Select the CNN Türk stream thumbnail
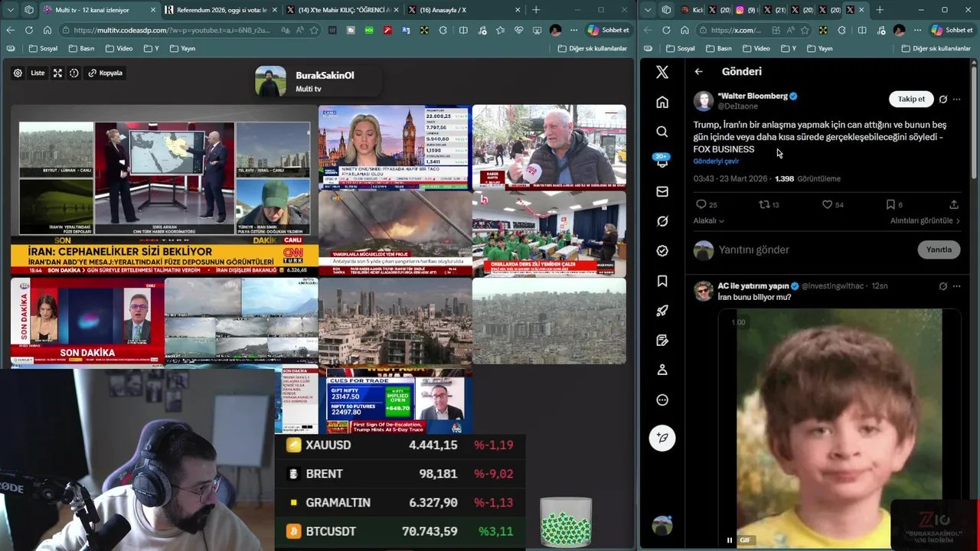Viewport: 980px width, 551px height. point(164,190)
